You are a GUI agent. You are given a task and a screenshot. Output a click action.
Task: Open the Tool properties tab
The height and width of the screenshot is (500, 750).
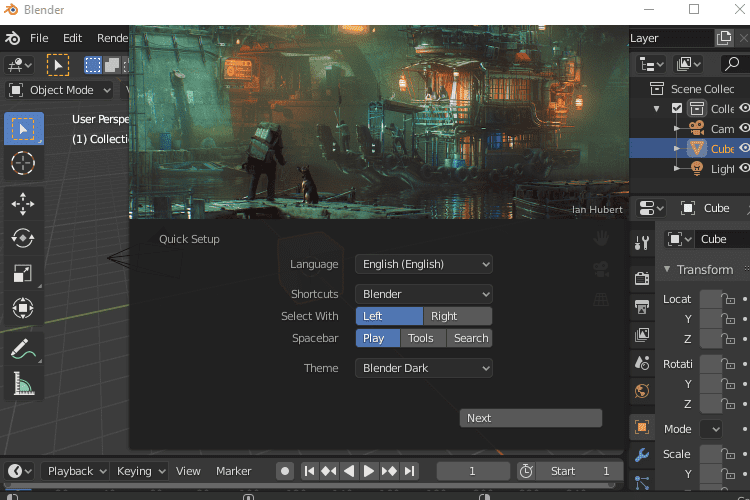(642, 243)
